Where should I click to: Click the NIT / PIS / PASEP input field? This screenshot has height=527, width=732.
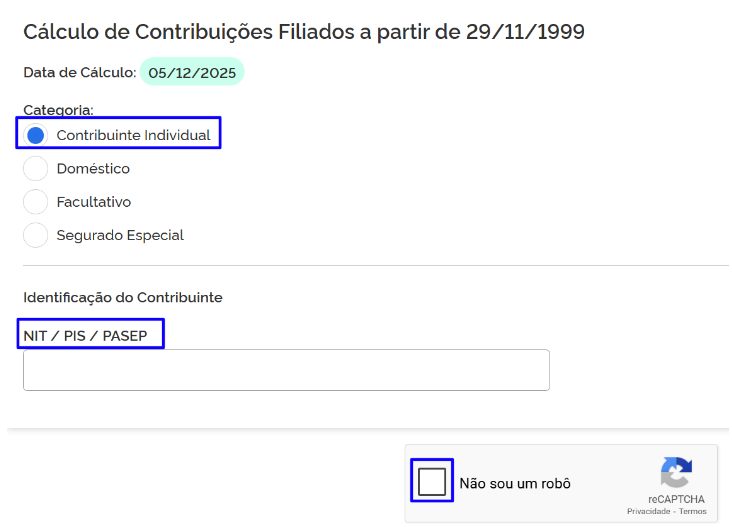(x=286, y=370)
